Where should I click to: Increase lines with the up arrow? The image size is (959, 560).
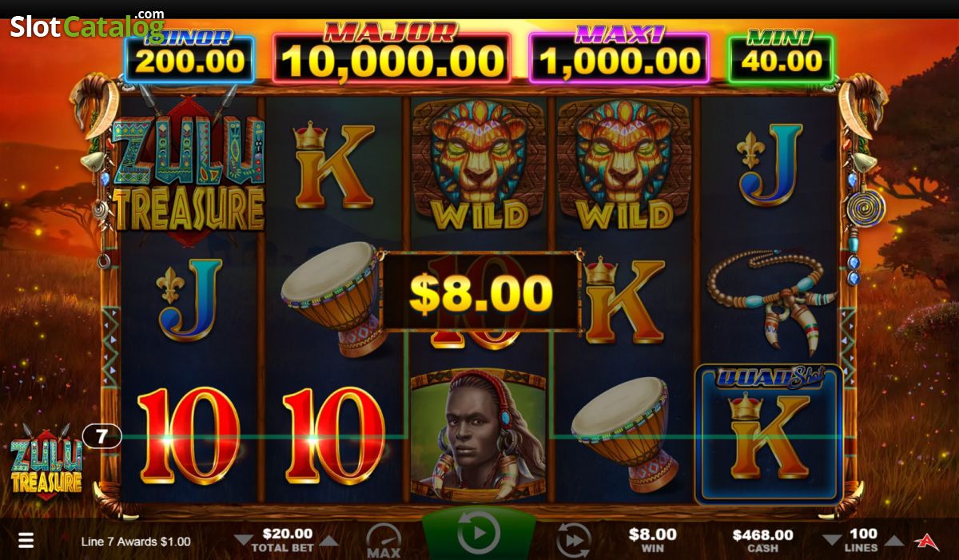[x=894, y=541]
